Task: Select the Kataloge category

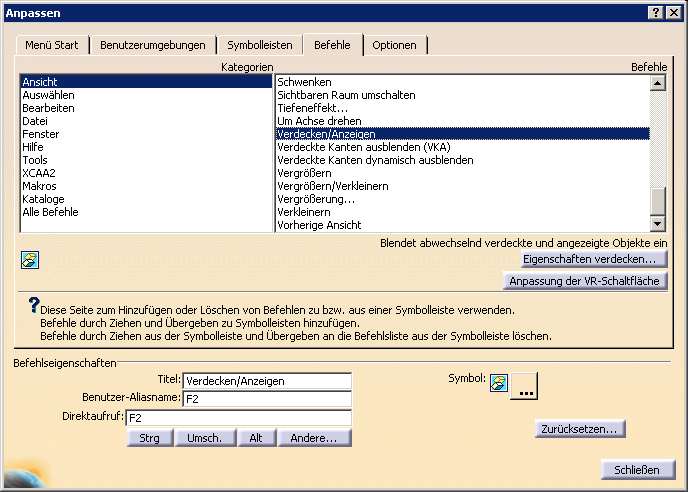Action: 146,199
